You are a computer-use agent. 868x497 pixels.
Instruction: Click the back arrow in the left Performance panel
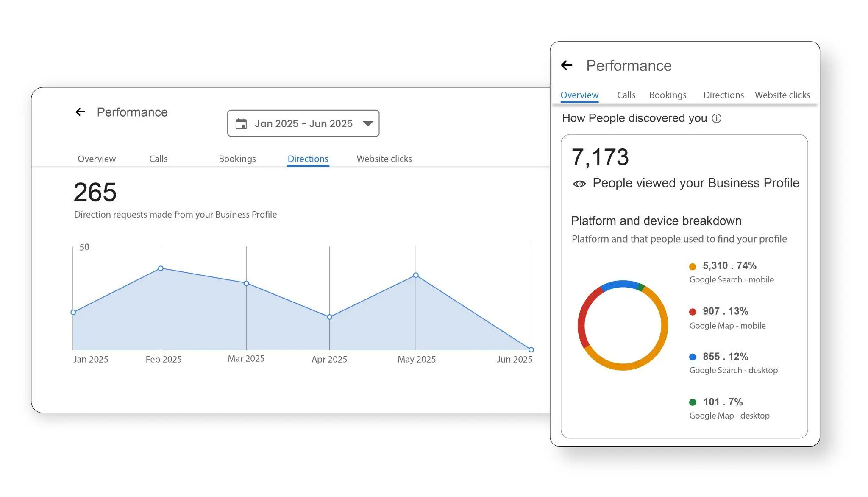click(x=80, y=112)
